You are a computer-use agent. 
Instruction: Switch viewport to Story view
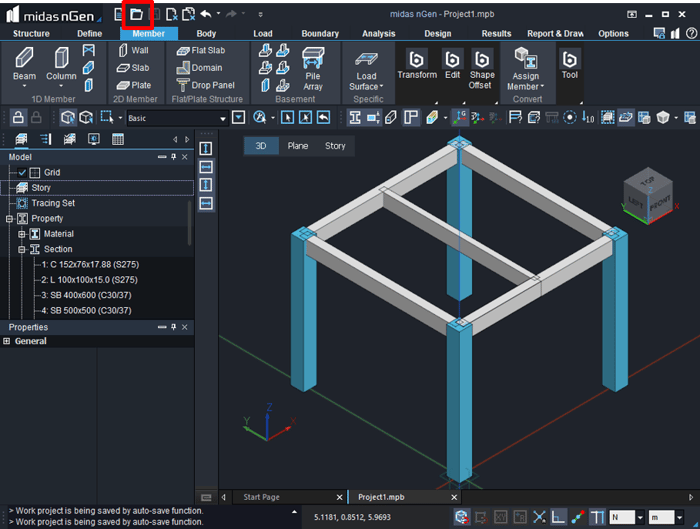(x=335, y=146)
